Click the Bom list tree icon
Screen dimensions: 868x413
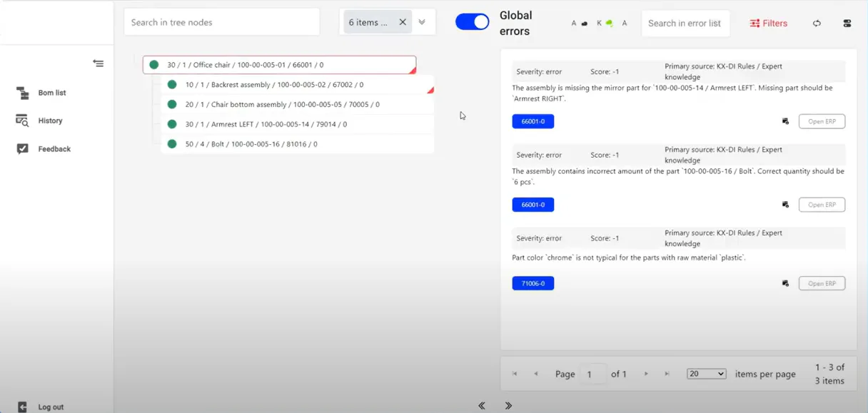coord(23,93)
